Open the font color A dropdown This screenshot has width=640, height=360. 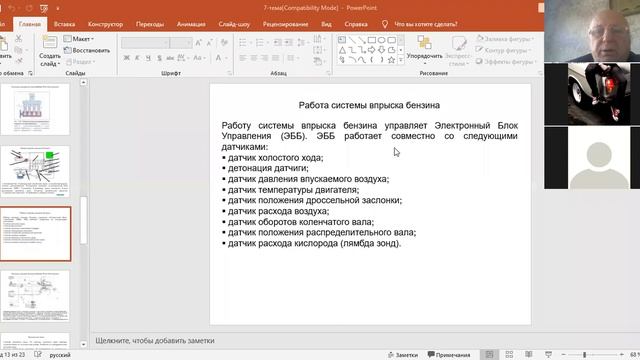coord(221,58)
